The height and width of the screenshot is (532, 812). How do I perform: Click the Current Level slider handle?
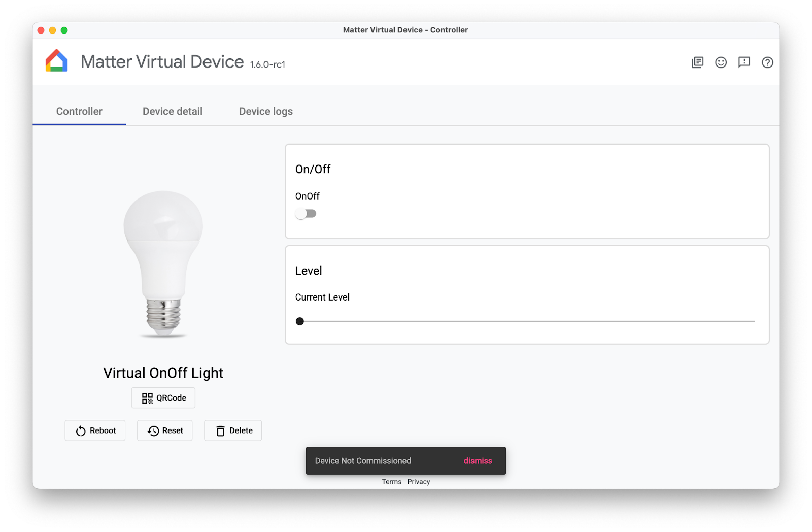click(x=300, y=321)
